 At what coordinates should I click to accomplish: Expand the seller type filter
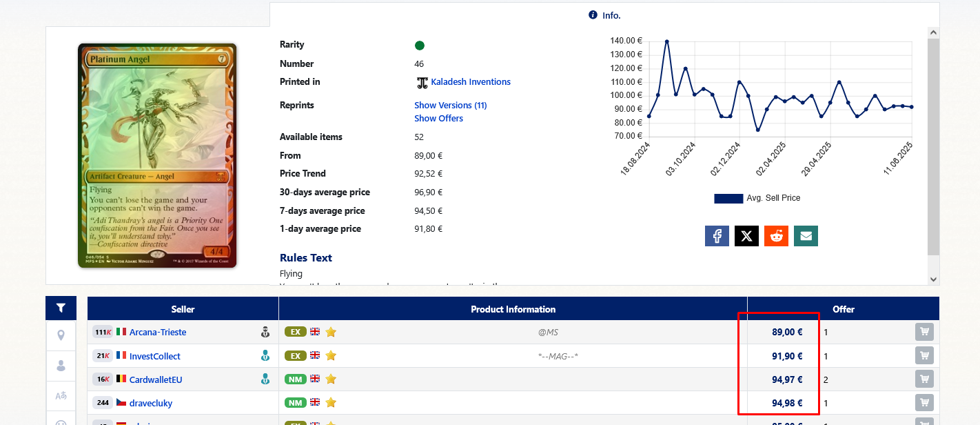click(x=61, y=366)
